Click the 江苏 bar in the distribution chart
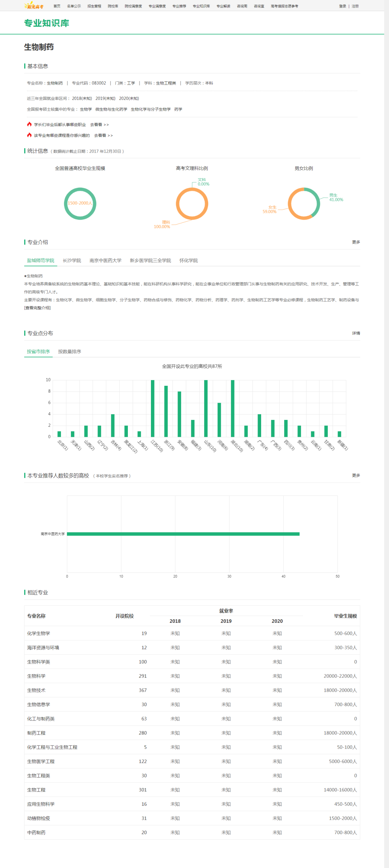The image size is (389, 868). tap(153, 408)
